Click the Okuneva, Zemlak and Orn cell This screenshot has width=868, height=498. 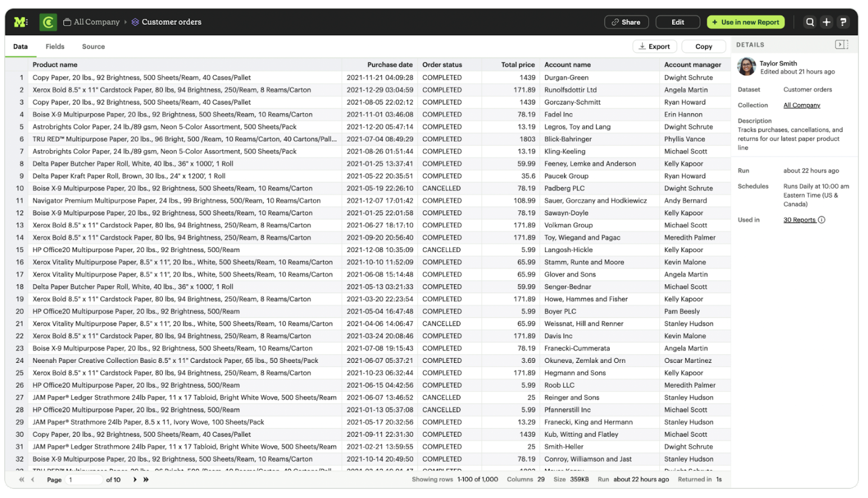[599, 360]
